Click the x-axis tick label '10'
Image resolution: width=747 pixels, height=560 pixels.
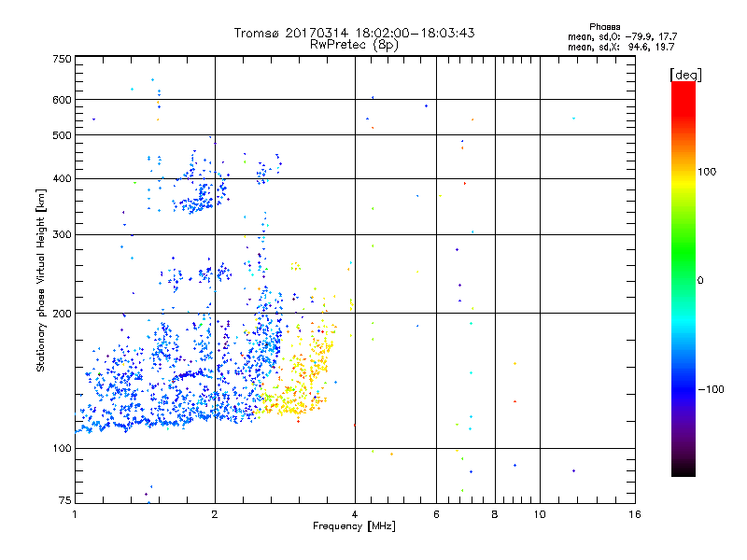tap(540, 514)
